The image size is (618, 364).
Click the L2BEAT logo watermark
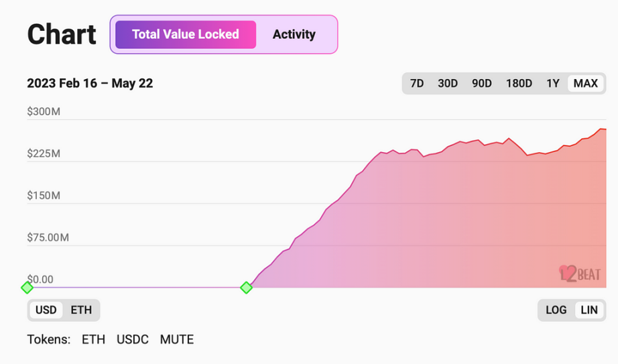[x=580, y=274]
